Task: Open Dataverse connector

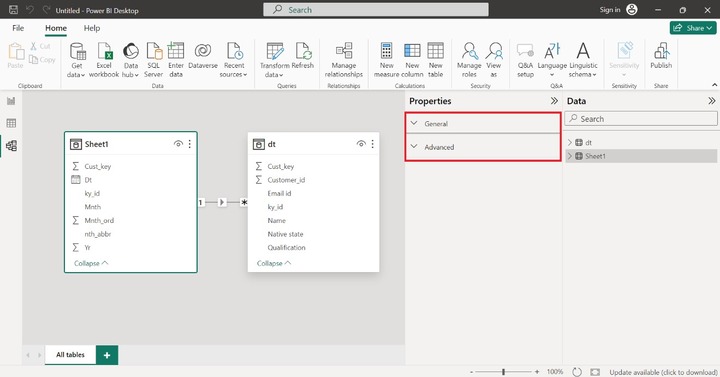Action: (x=202, y=56)
